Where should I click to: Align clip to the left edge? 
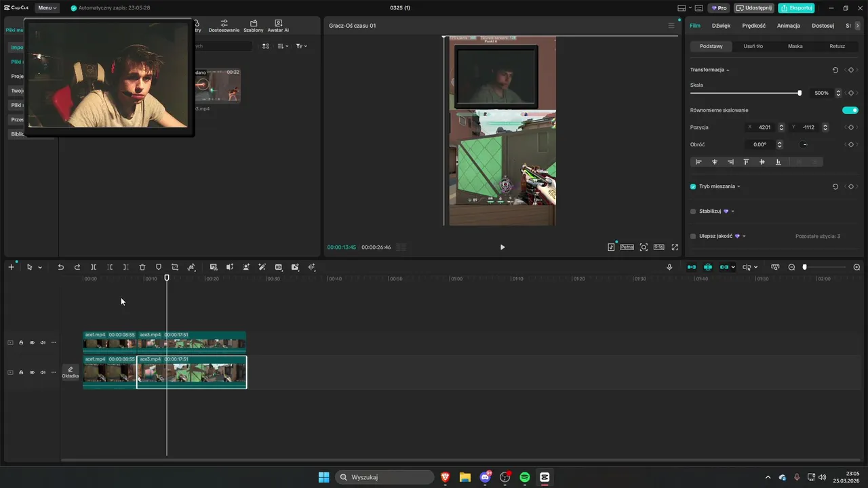(x=698, y=162)
